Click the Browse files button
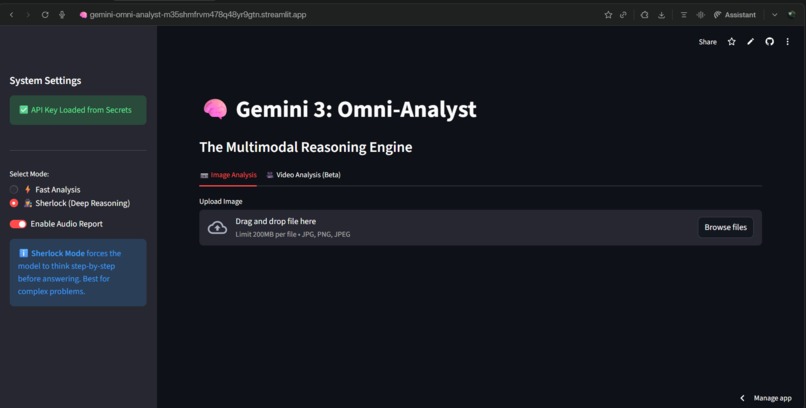Image resolution: width=806 pixels, height=408 pixels. (x=725, y=227)
